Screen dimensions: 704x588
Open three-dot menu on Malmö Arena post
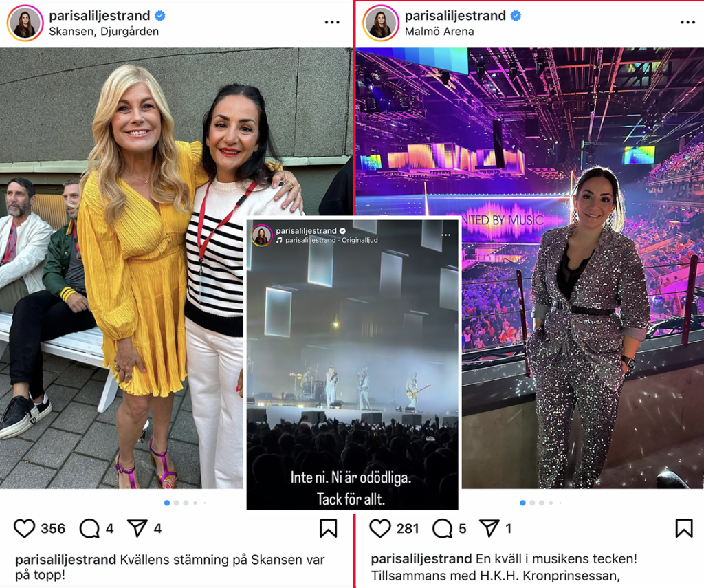tap(687, 22)
